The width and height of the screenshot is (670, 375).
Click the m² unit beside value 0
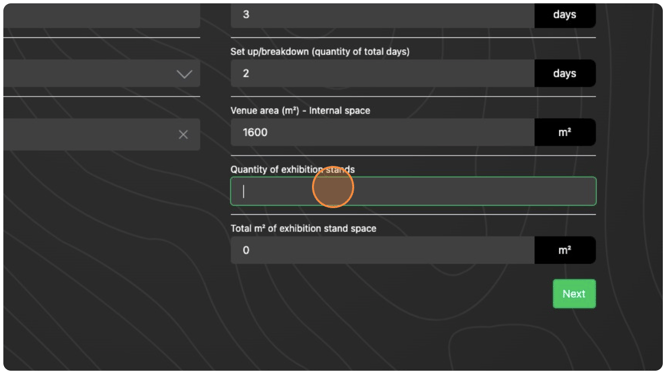(565, 250)
